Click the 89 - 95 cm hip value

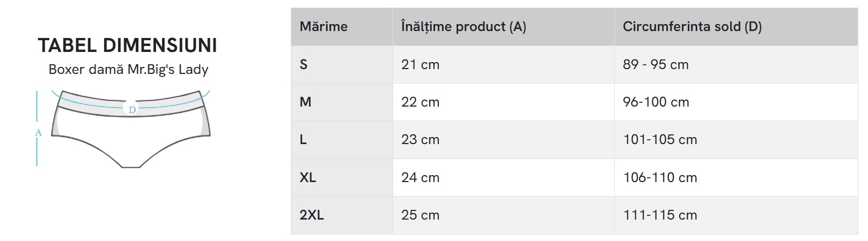(656, 65)
